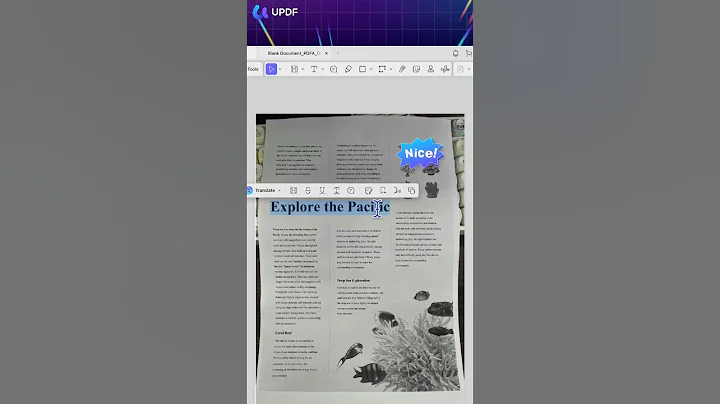This screenshot has height=404, width=720.
Task: Click the paperclip attachment tool
Action: coord(402,69)
